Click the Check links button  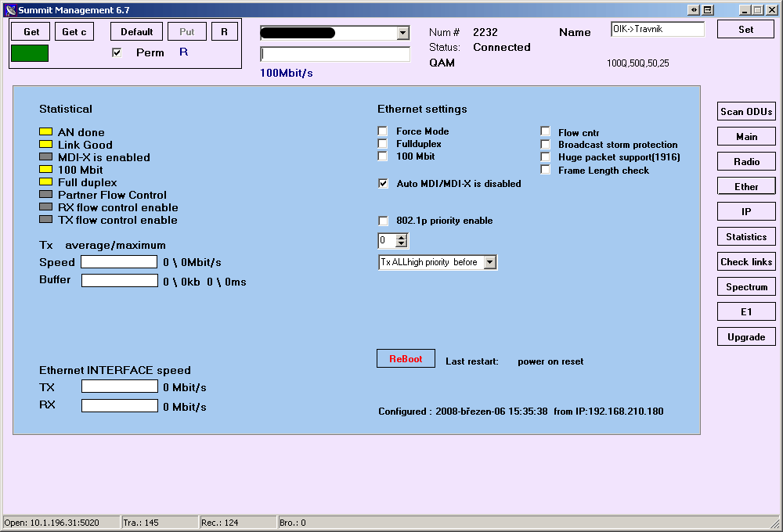(x=746, y=262)
